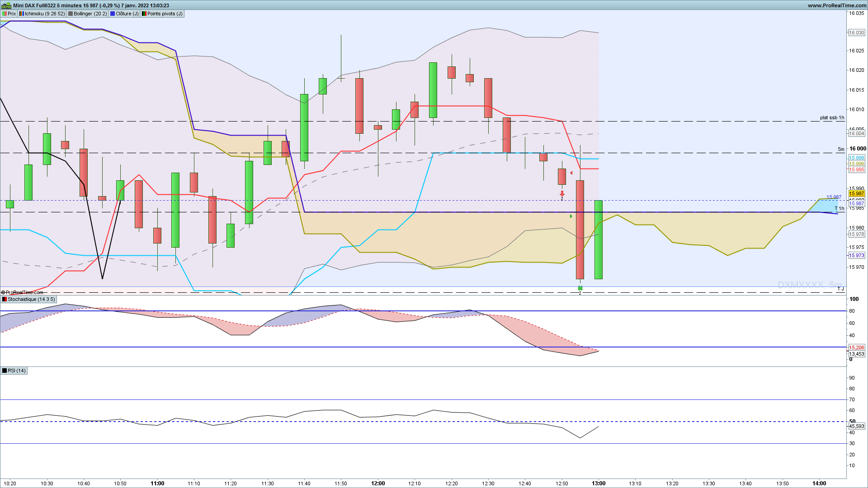The width and height of the screenshot is (868, 488).
Task: Click the DEMO chart icon in the title bar
Action: 6,5
